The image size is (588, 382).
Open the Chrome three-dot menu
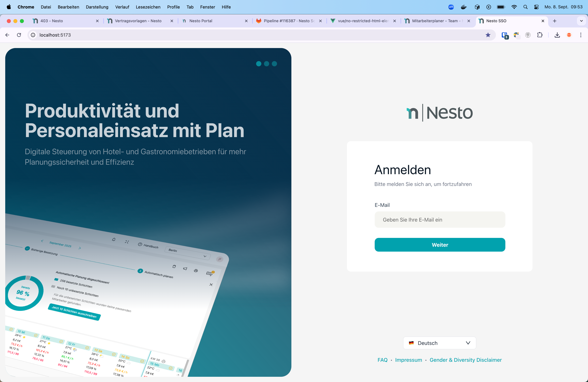pos(581,35)
